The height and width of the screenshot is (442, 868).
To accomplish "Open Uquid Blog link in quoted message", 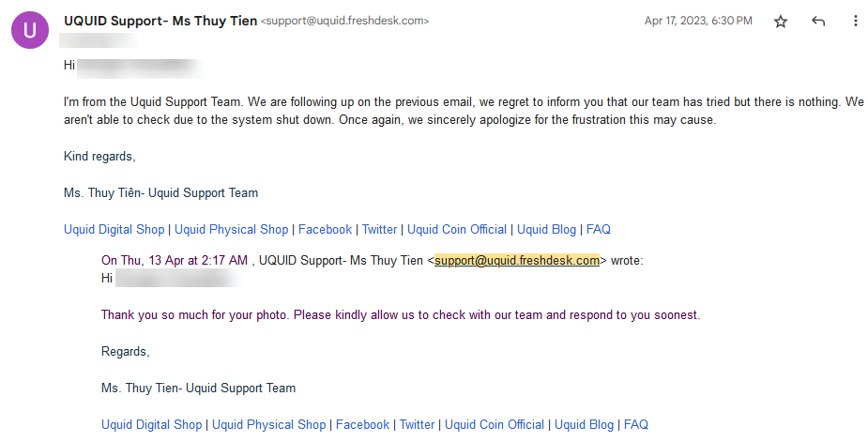I will (x=584, y=424).
